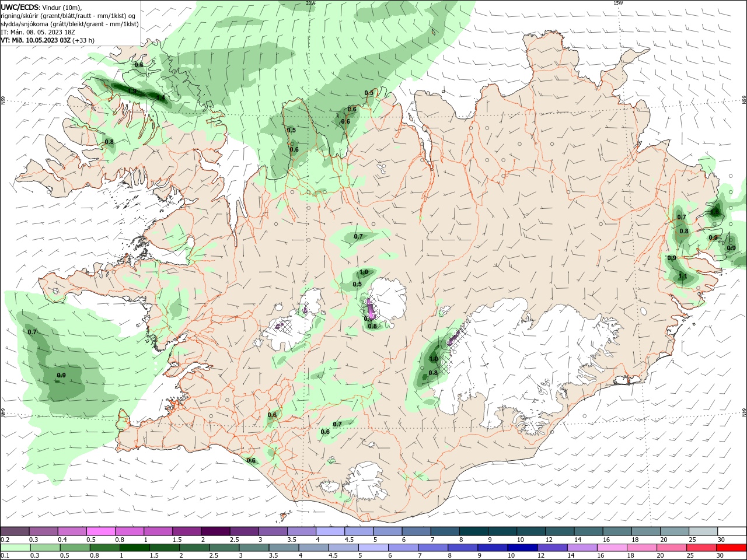The width and height of the screenshot is (747, 560).
Task: Click the darkest purple snow-scale swatch labelled 2
Action: click(x=216, y=531)
